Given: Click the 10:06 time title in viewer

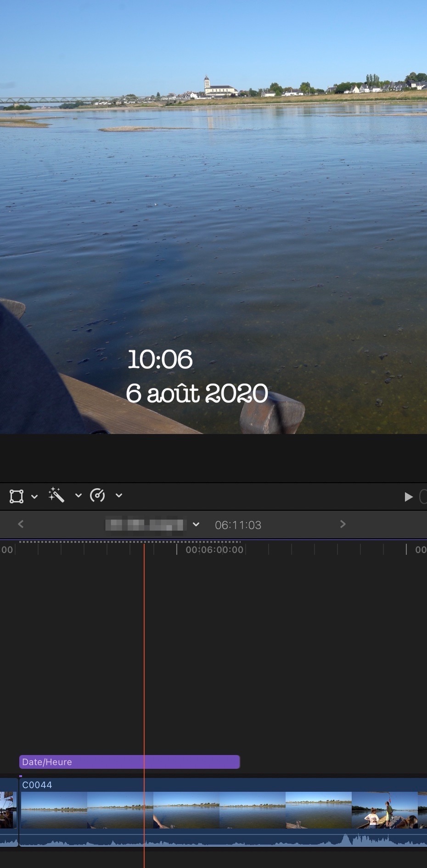Looking at the screenshot, I should click(160, 359).
